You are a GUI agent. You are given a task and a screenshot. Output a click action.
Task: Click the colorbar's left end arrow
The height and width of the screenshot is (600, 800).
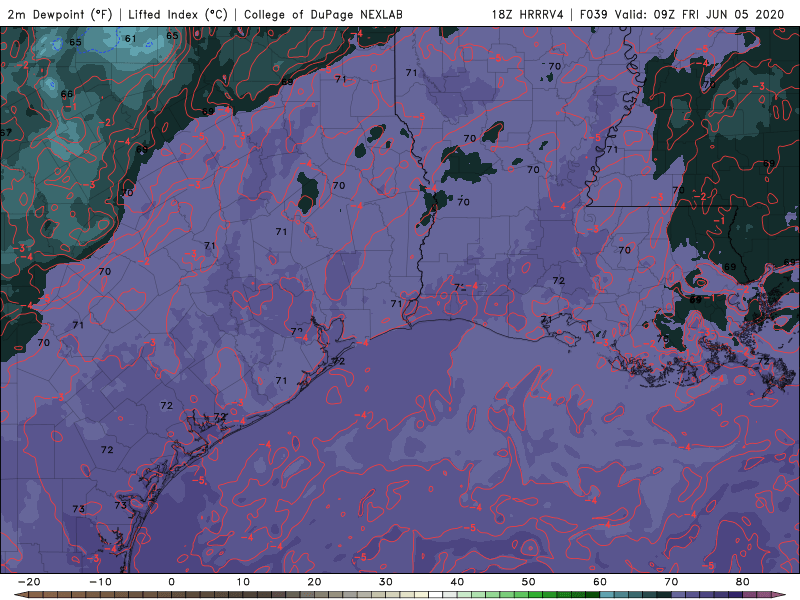coord(20,595)
